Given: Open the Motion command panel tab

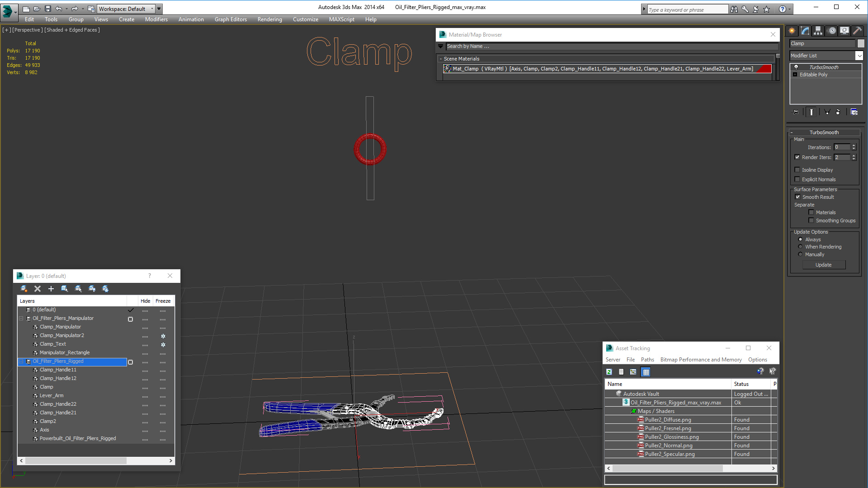Looking at the screenshot, I should (x=832, y=31).
